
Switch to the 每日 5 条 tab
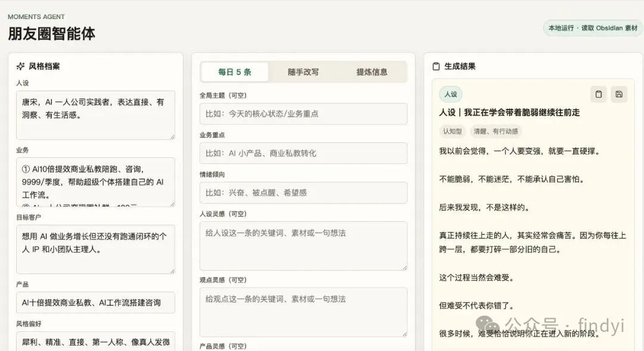pos(234,72)
